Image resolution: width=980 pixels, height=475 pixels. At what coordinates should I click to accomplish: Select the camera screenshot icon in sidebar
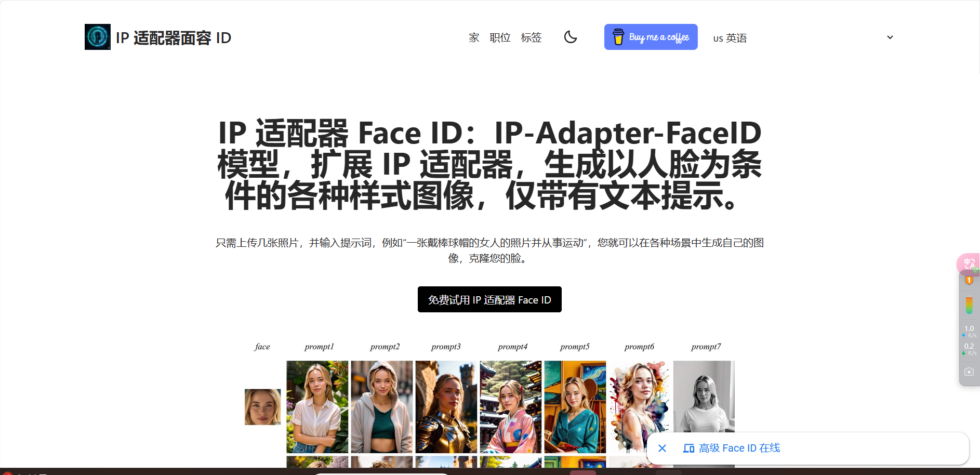969,371
